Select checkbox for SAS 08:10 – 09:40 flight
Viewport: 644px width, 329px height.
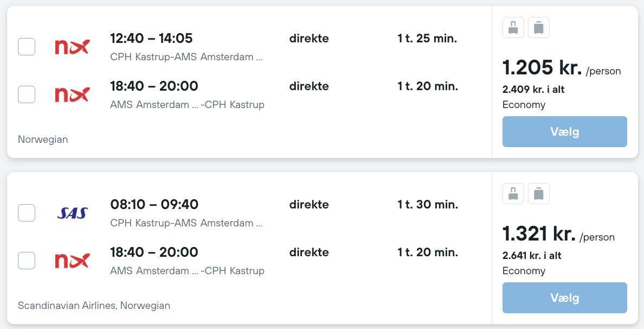pos(27,213)
